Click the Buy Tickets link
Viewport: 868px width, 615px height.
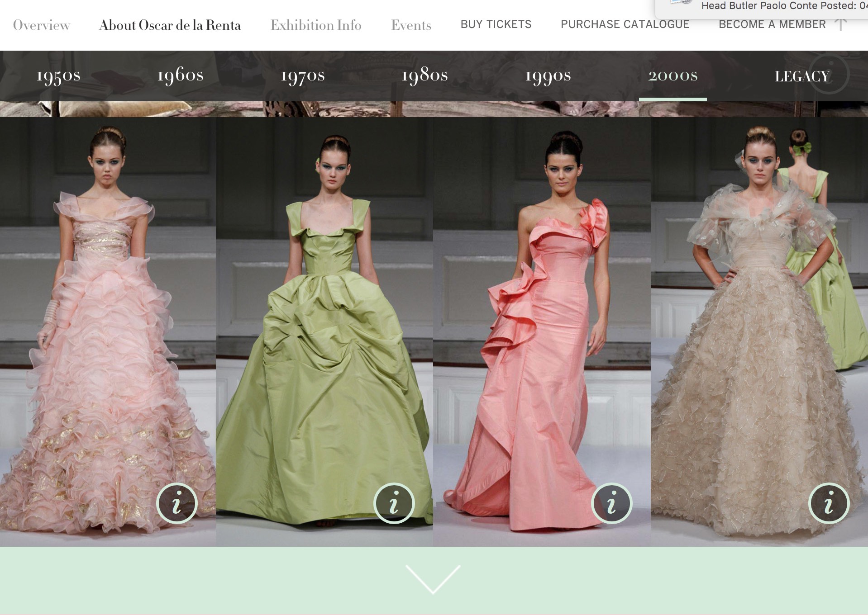coord(496,24)
